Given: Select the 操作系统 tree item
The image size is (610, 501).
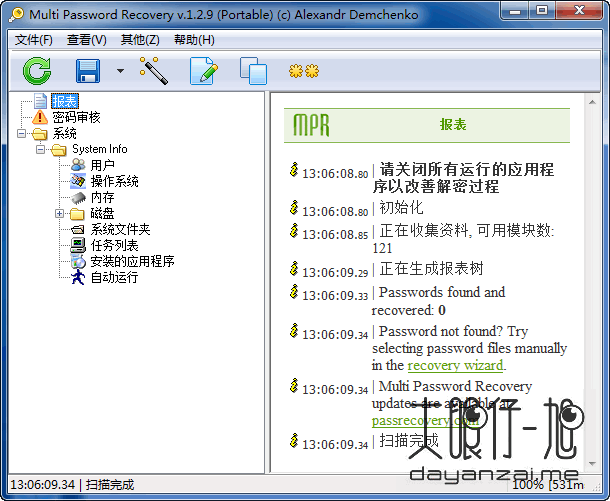Looking at the screenshot, I should coord(115,181).
